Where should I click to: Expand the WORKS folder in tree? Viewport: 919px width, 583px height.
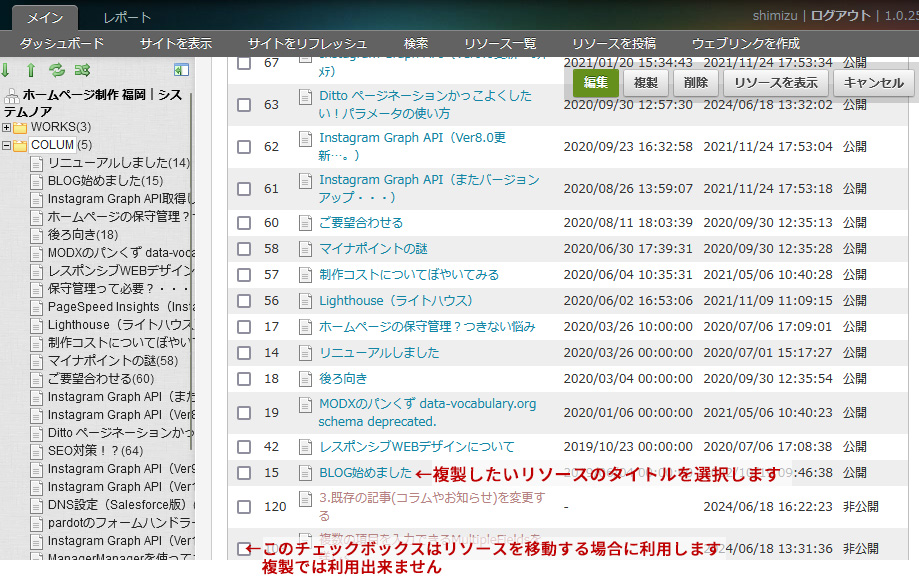coord(6,127)
